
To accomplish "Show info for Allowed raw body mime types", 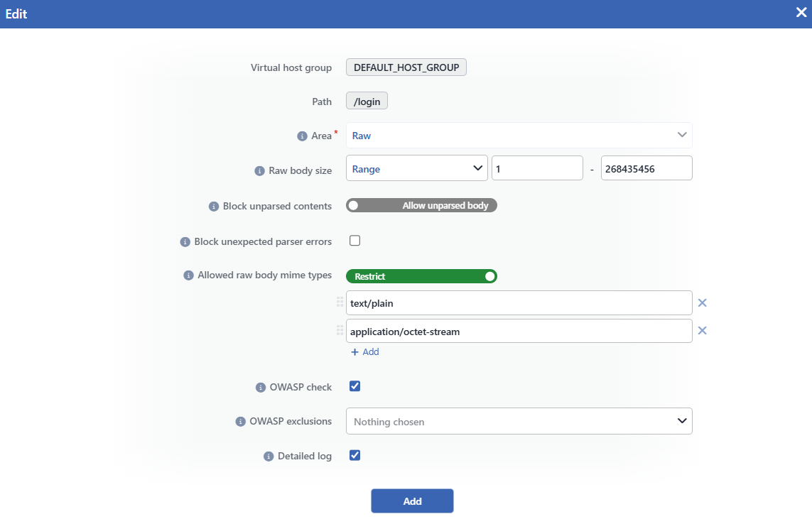I will click(x=188, y=275).
